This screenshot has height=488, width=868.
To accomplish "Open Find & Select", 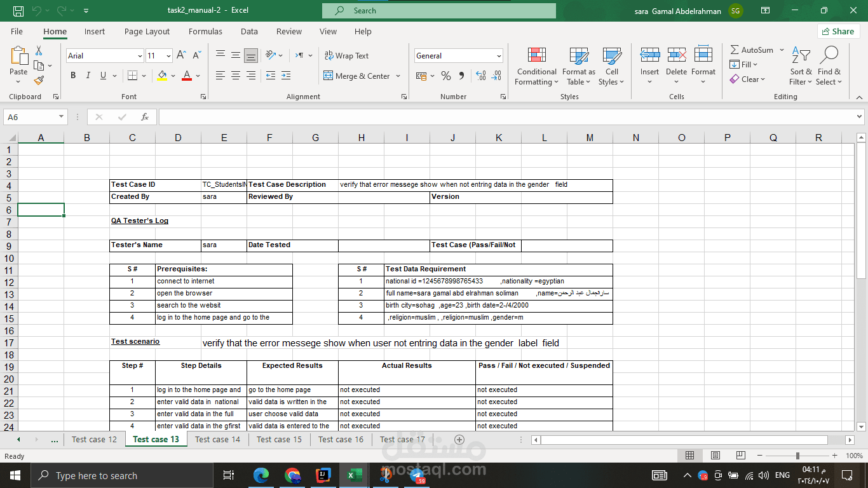I will pyautogui.click(x=829, y=66).
